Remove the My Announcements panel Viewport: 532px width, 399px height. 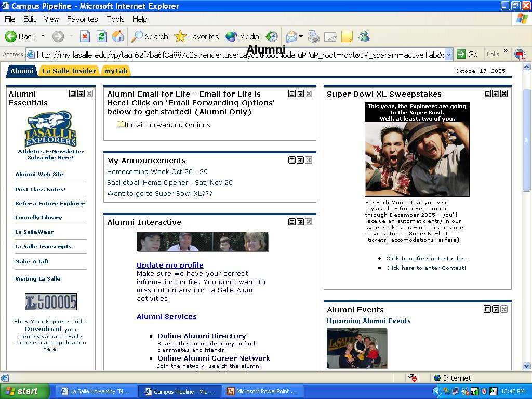(x=309, y=160)
